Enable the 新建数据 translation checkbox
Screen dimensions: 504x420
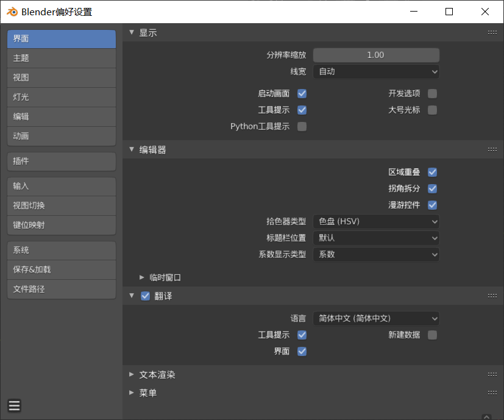(432, 335)
